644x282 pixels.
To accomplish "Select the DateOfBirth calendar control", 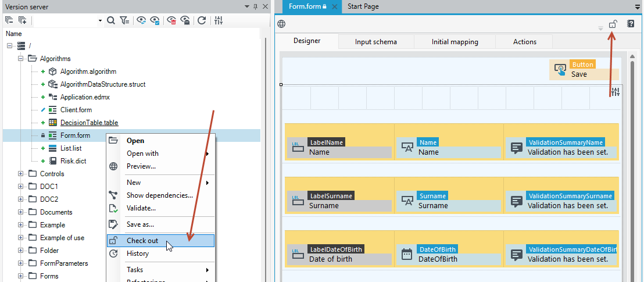I will point(449,255).
